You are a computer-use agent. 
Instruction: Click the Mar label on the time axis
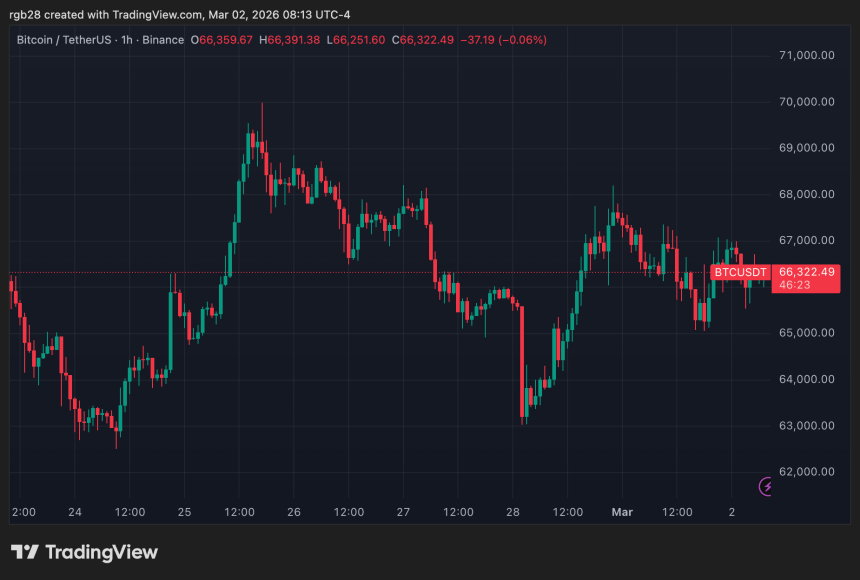(x=622, y=512)
